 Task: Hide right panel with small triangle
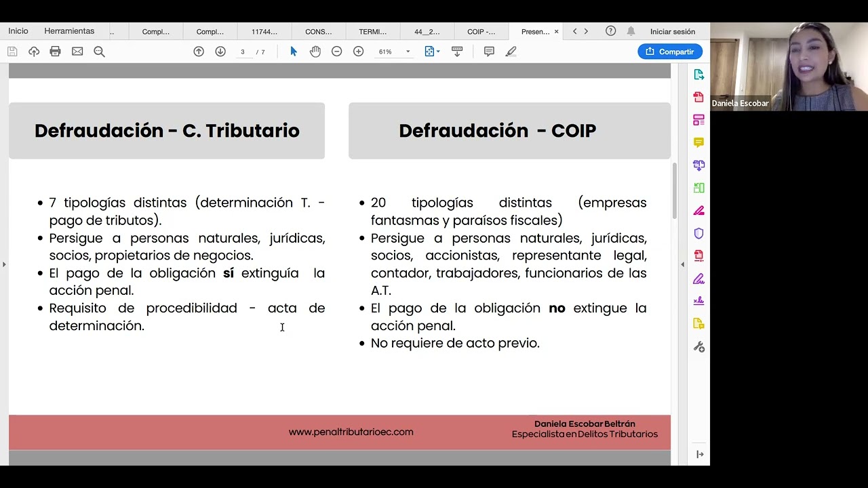tap(682, 264)
